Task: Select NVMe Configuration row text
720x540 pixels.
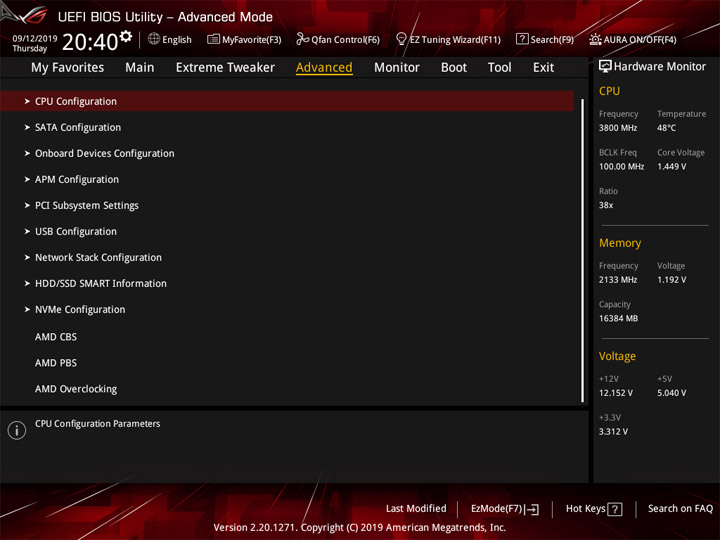Action: click(x=80, y=310)
